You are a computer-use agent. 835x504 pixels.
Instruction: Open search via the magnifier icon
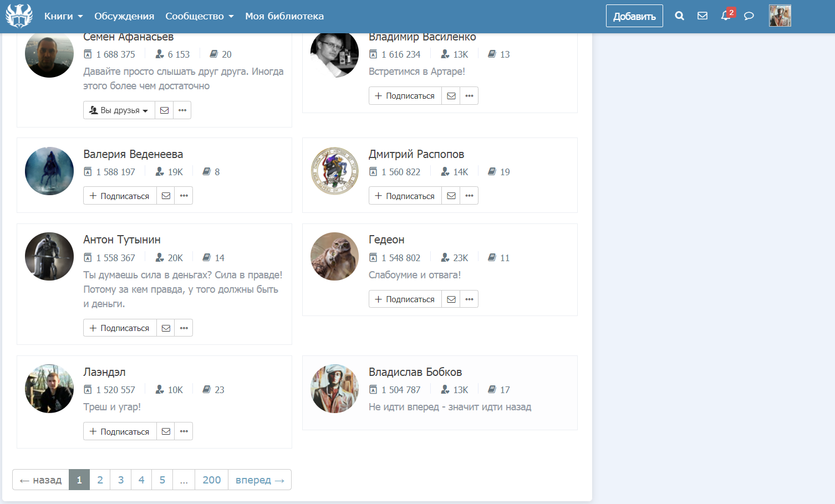(679, 16)
